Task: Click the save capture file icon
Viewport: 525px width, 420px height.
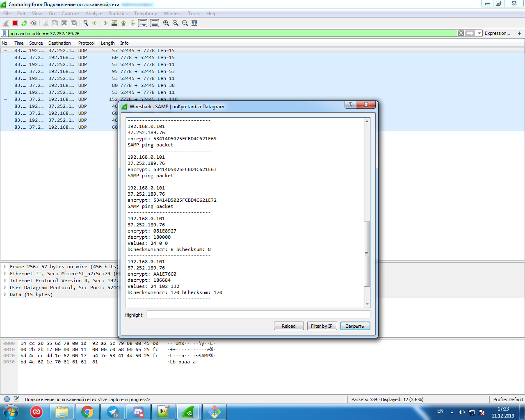Action: pyautogui.click(x=55, y=23)
